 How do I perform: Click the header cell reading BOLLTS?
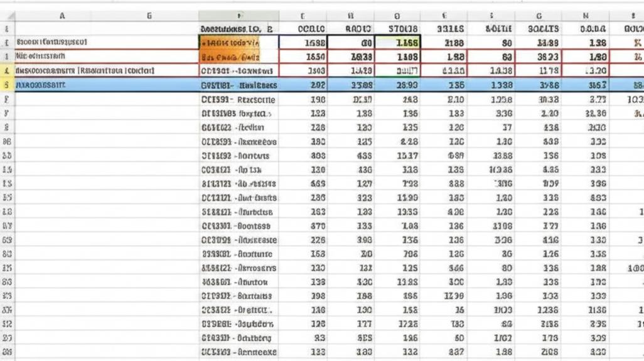539,29
